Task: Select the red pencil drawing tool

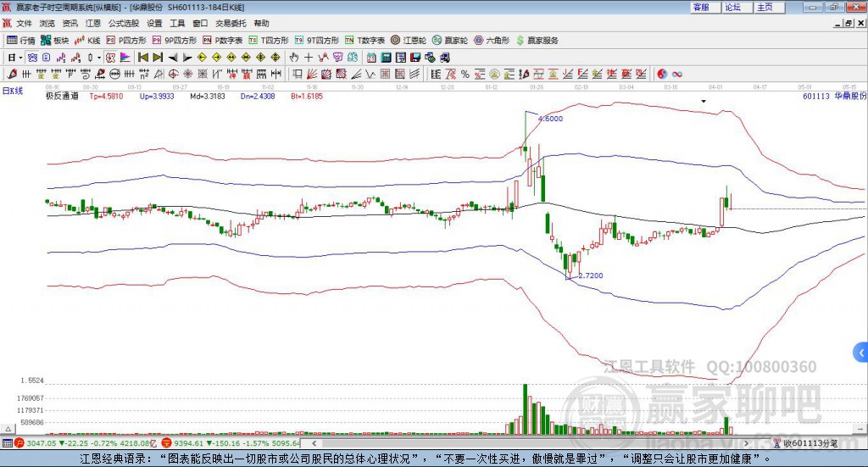Action: coord(12,74)
